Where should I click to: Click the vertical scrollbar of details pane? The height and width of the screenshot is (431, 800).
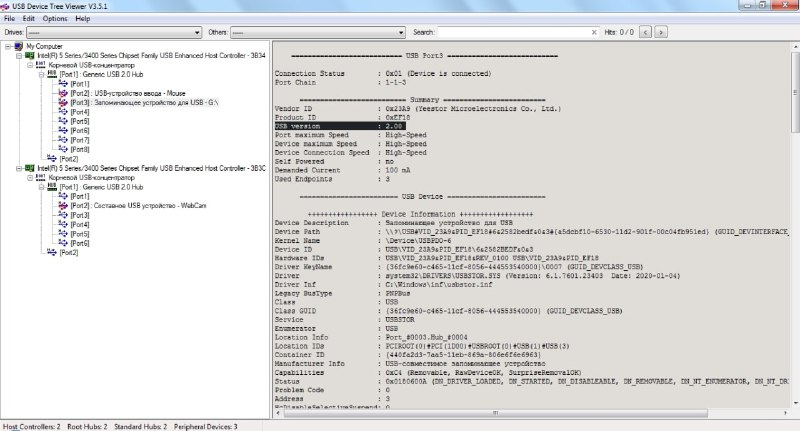pos(795,92)
